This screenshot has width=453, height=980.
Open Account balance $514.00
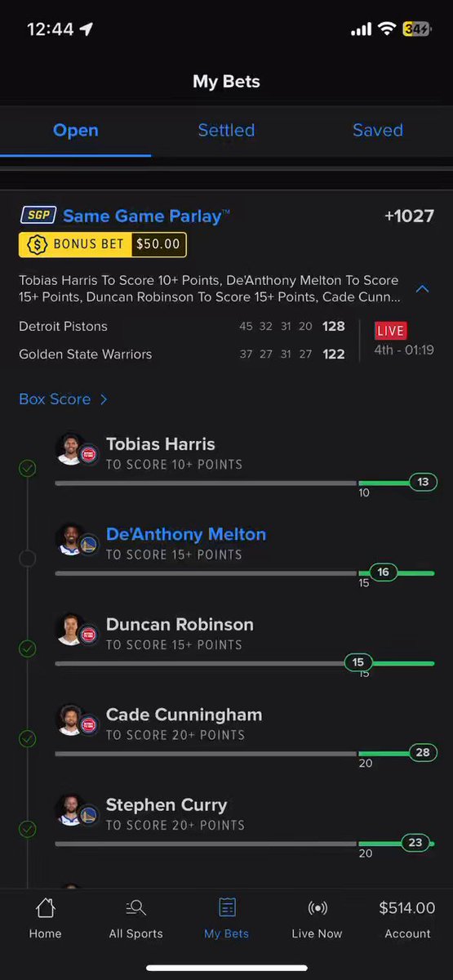tap(407, 908)
